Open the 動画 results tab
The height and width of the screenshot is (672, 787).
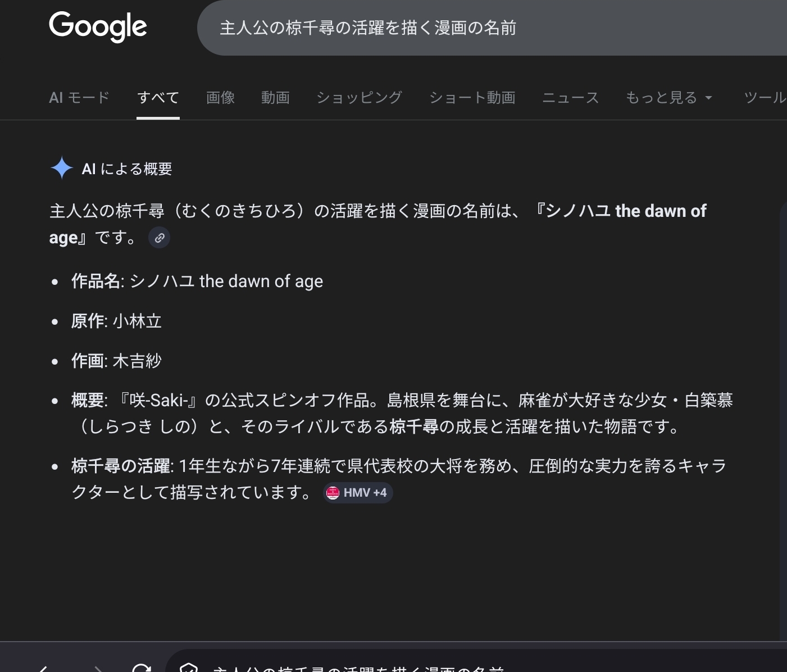coord(275,98)
